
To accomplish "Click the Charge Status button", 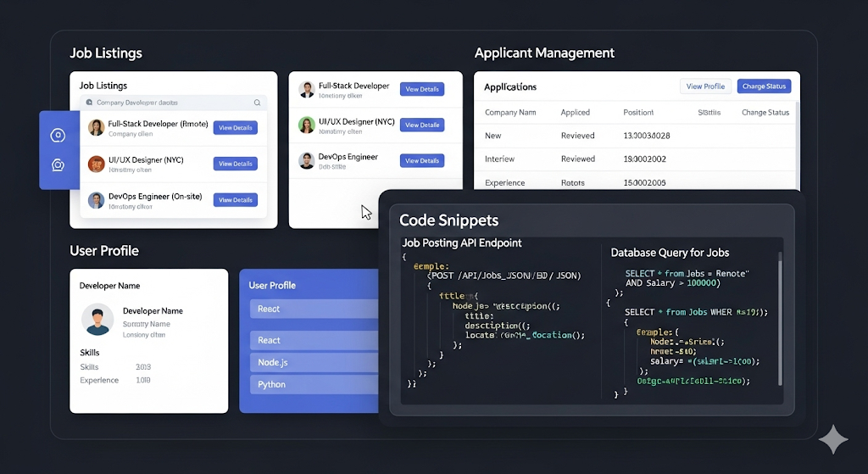I will point(764,86).
